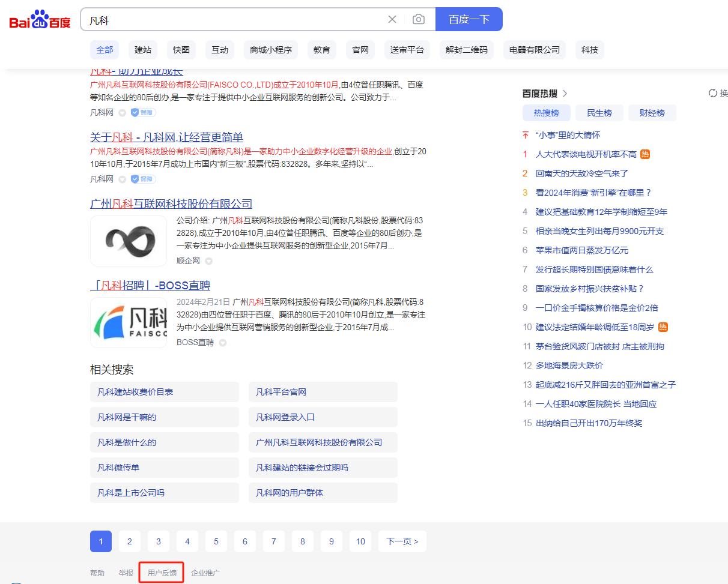Go to results page 2
Screen dimensions: 728x584
tap(130, 541)
